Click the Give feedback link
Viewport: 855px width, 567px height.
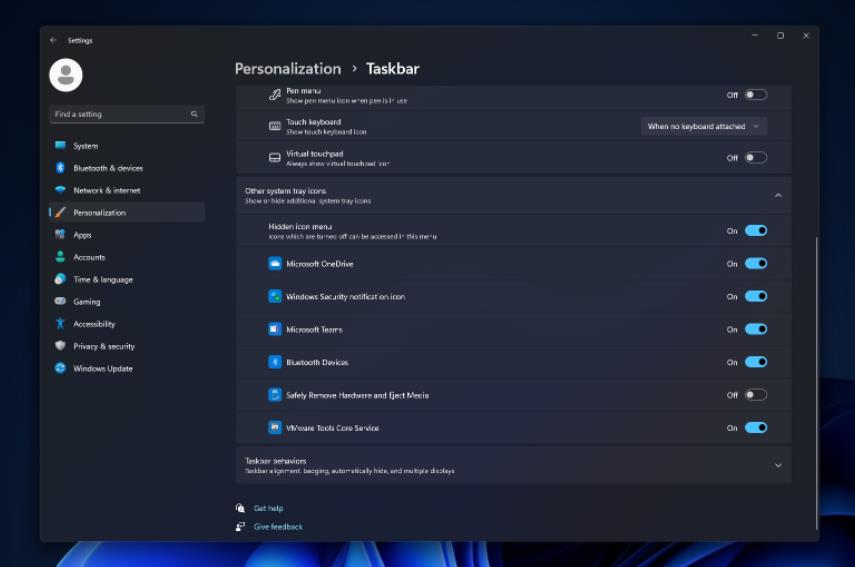click(278, 527)
